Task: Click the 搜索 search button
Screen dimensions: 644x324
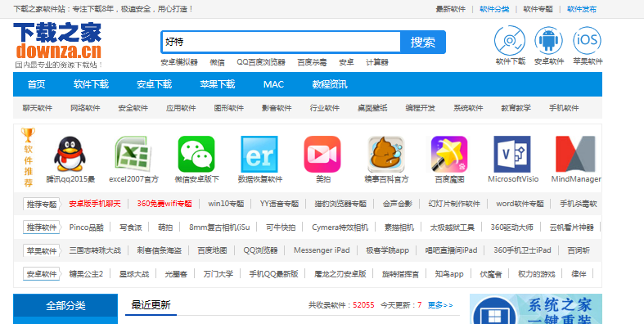Action: pyautogui.click(x=423, y=42)
